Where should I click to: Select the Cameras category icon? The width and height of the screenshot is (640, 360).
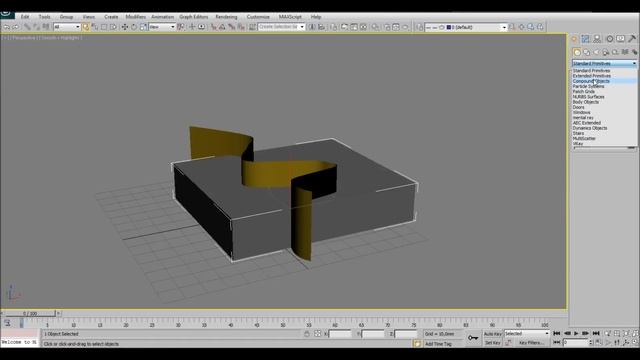(606, 52)
